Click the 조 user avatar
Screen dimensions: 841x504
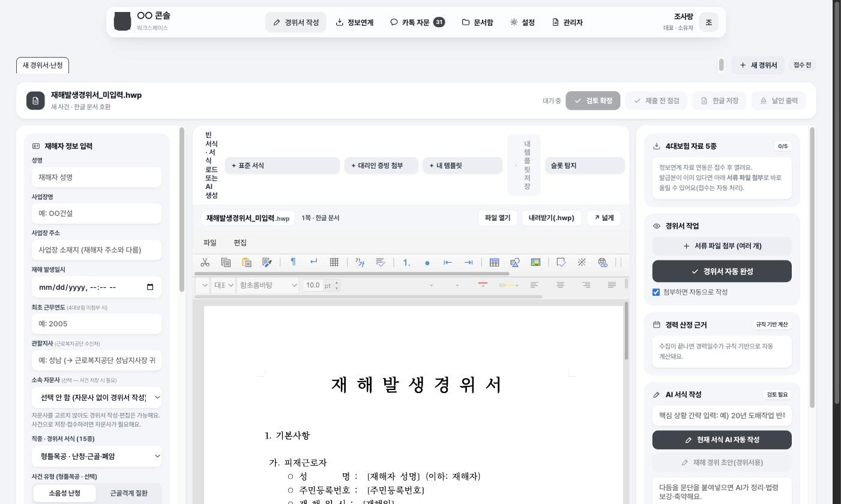(708, 22)
